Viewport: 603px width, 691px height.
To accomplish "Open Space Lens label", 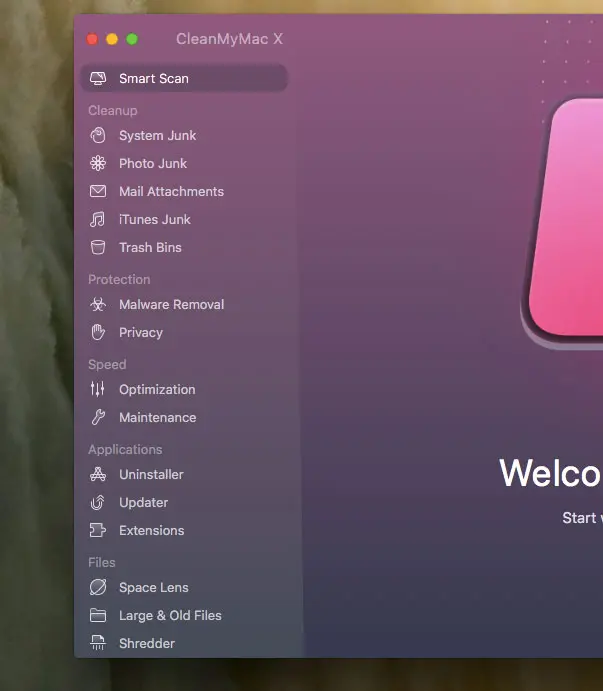I will point(153,587).
